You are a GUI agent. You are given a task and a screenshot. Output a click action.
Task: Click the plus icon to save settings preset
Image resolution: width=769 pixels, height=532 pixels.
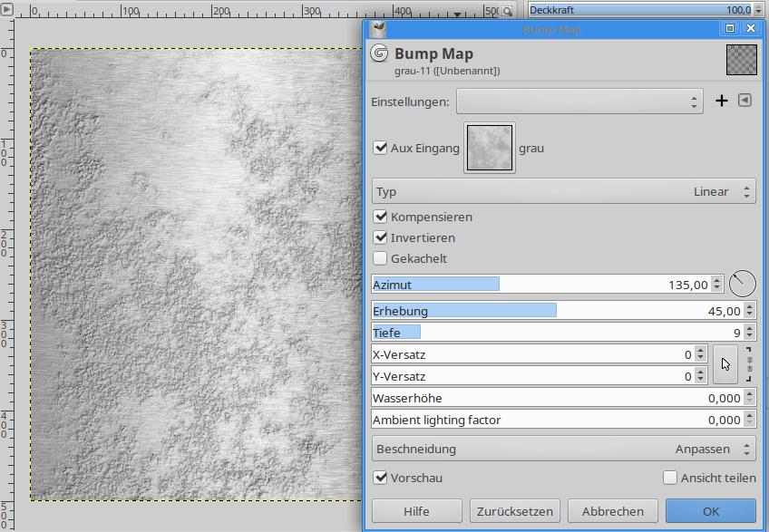pyautogui.click(x=722, y=101)
